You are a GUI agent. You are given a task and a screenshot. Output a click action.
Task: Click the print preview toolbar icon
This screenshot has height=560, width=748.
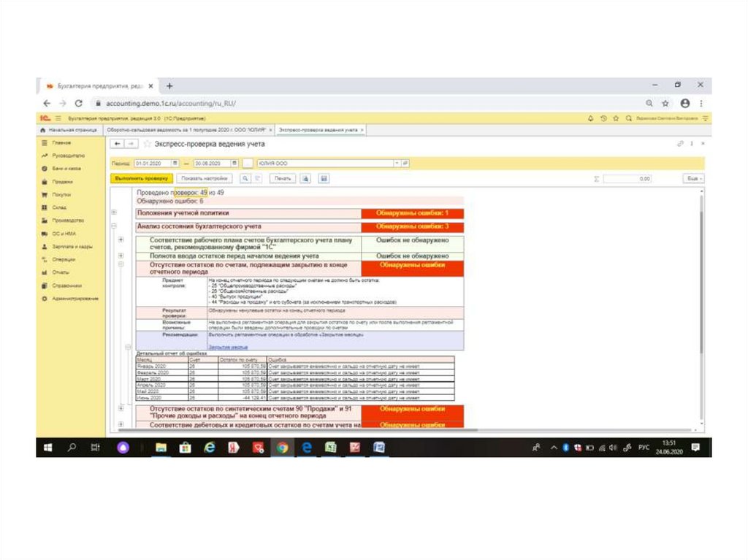pyautogui.click(x=306, y=178)
